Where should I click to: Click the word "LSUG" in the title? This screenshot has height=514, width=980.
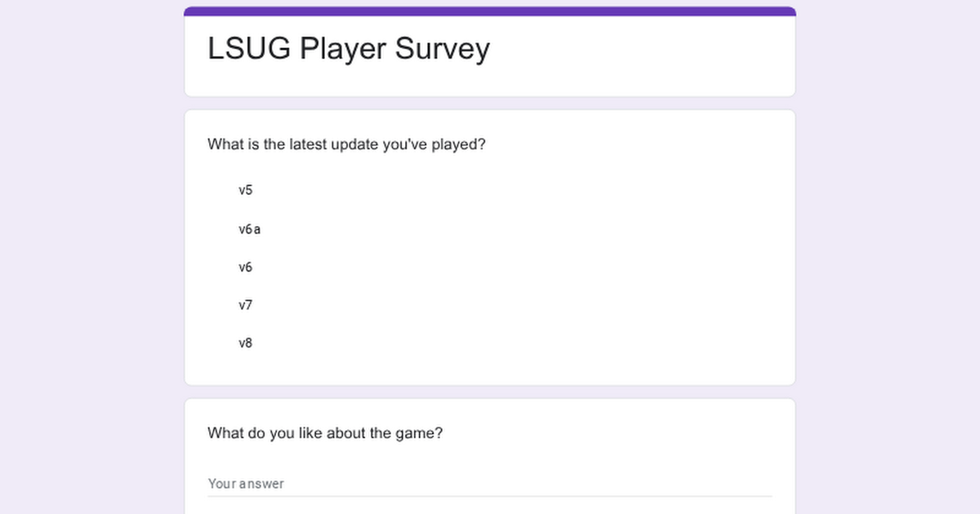(x=249, y=48)
